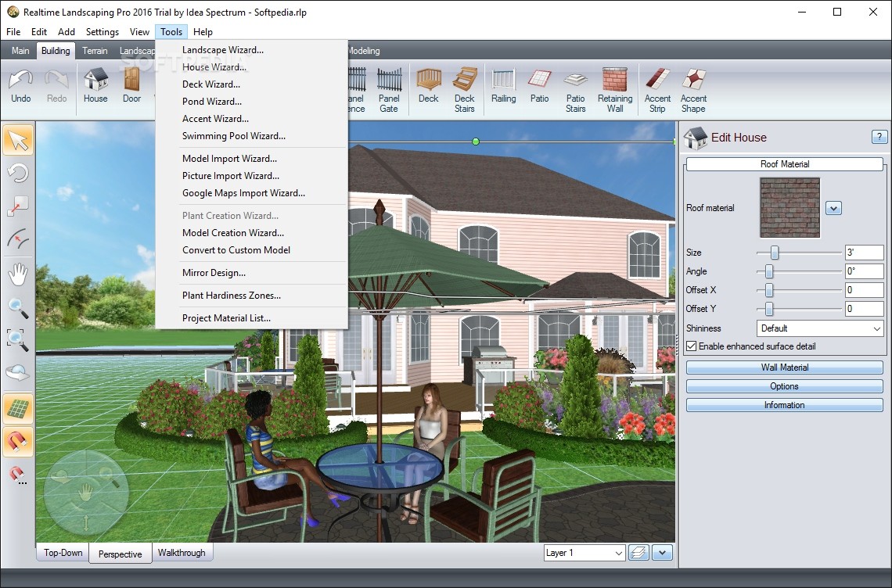Select the Accent Shape tool
This screenshot has width=892, height=588.
pyautogui.click(x=693, y=91)
